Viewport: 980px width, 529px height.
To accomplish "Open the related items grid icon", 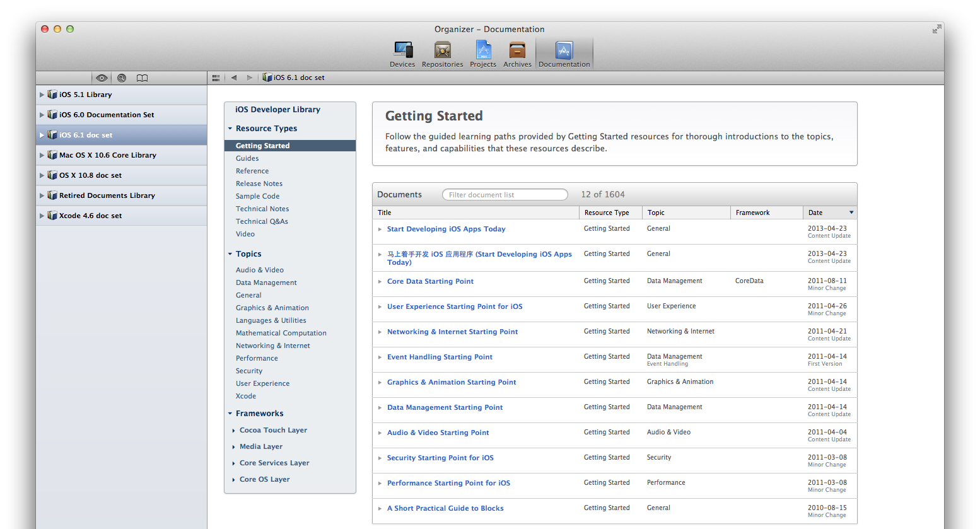I will click(216, 78).
